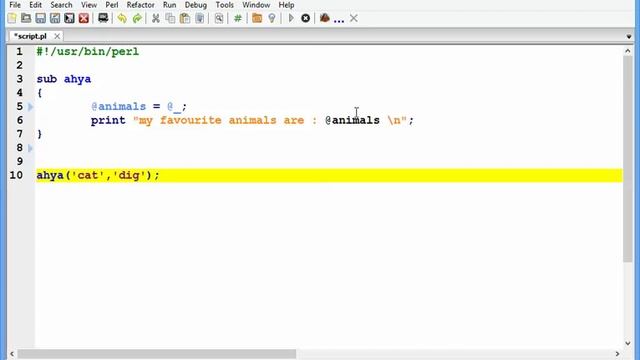Open the Help menu
The width and height of the screenshot is (640, 360).
(286, 5)
